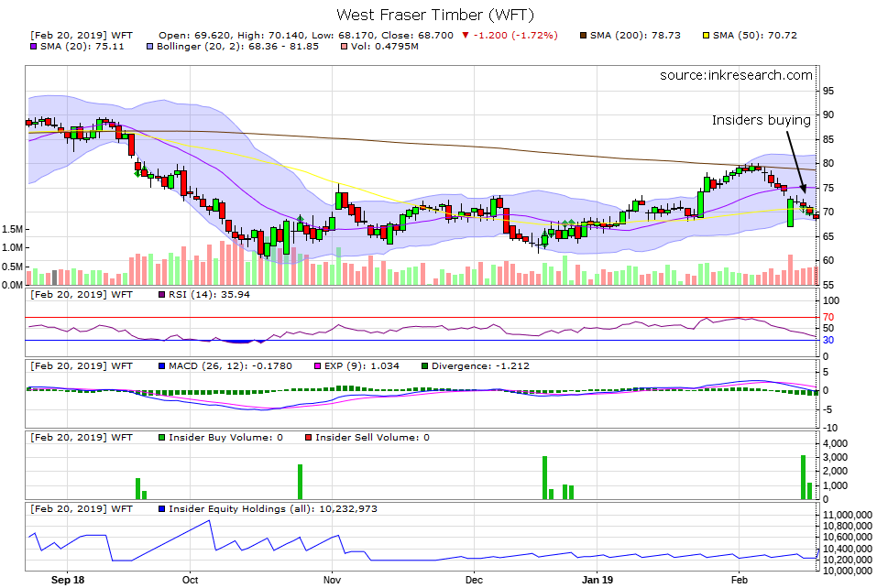Click the Dec x-axis label
The image size is (877, 588).
pyautogui.click(x=474, y=580)
